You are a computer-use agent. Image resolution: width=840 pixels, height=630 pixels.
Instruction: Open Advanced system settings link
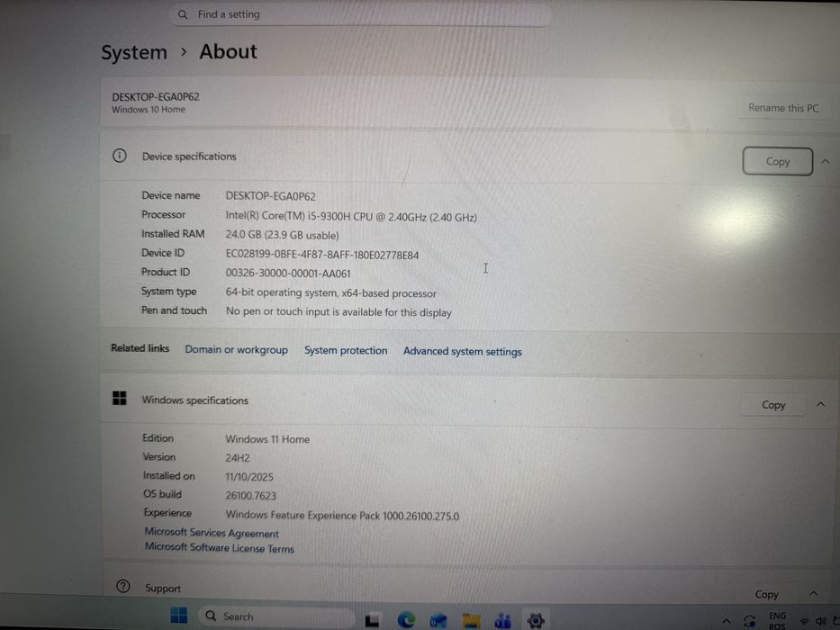[463, 351]
